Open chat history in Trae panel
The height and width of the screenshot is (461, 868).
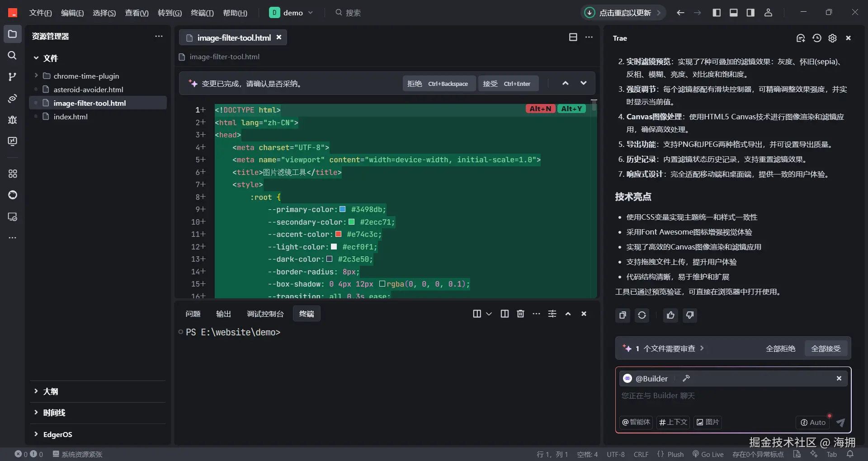tap(817, 38)
